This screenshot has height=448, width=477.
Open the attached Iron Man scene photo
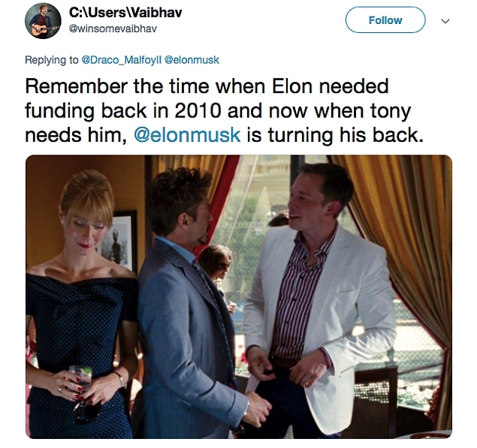239,296
